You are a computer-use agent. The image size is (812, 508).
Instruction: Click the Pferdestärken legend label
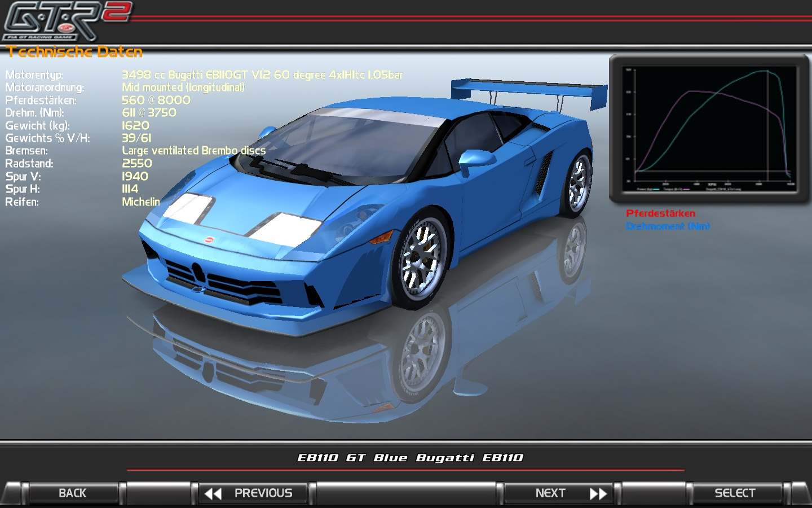(x=660, y=213)
